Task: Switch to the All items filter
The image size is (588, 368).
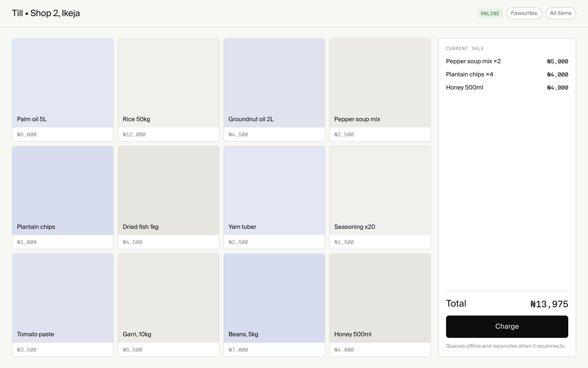Action: point(560,13)
